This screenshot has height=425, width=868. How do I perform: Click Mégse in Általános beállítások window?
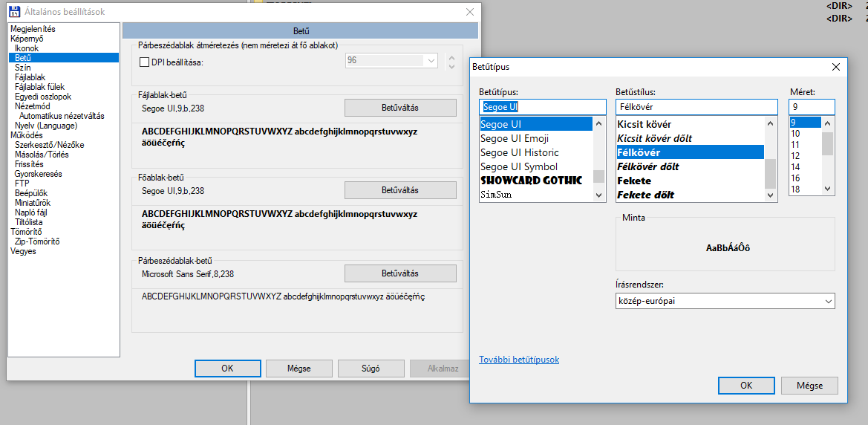click(x=299, y=368)
